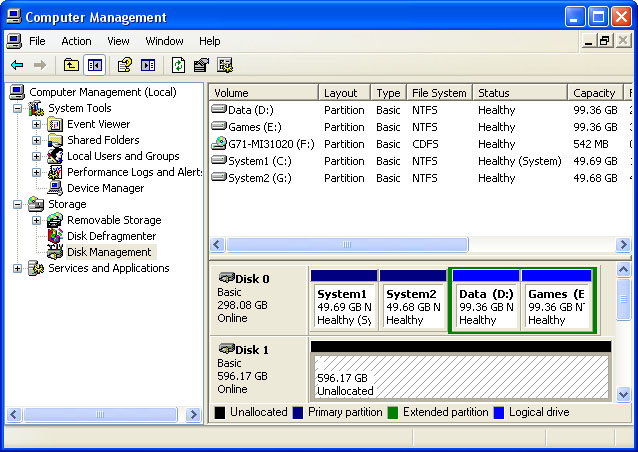
Task: Click the Computer Management title bar icon
Action: (14, 17)
